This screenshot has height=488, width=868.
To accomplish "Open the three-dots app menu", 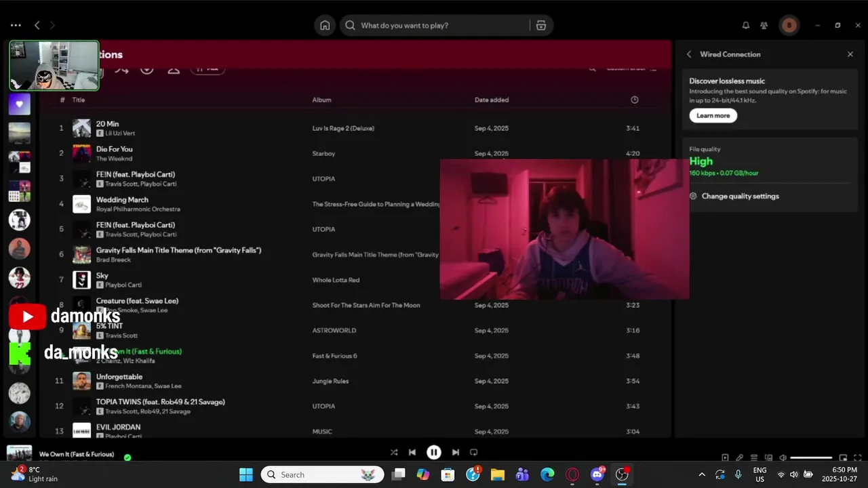I will pos(16,25).
